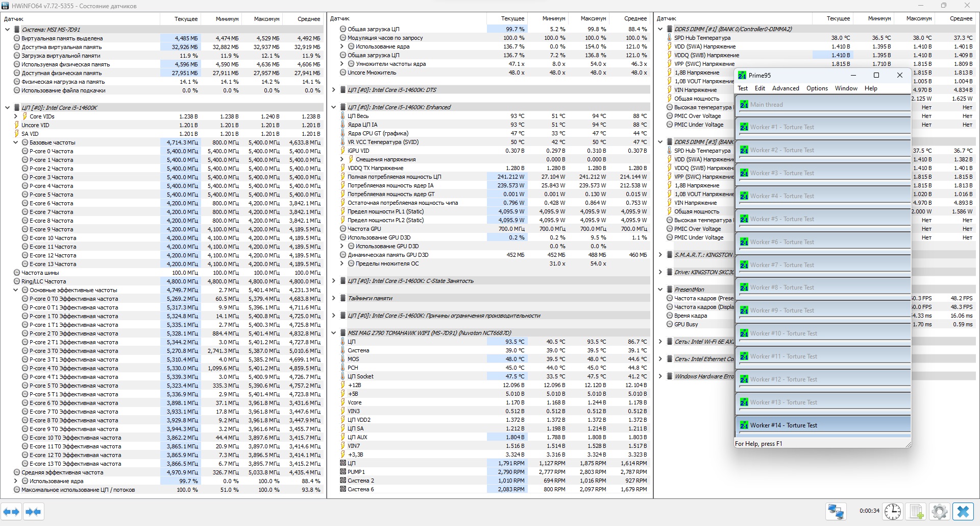This screenshot has height=526, width=980.
Task: Open the remote monitoring network icon
Action: [x=835, y=511]
